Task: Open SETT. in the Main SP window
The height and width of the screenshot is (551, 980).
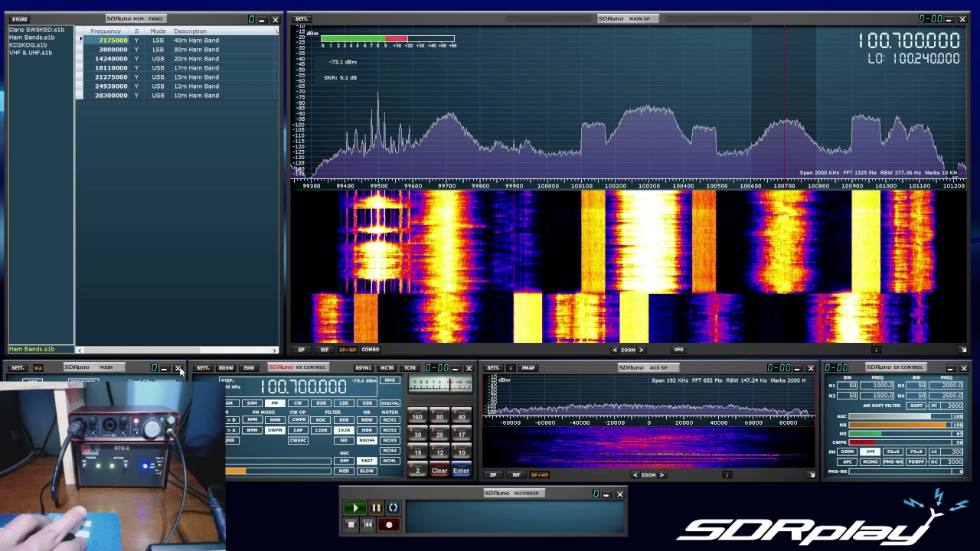Action: [302, 19]
